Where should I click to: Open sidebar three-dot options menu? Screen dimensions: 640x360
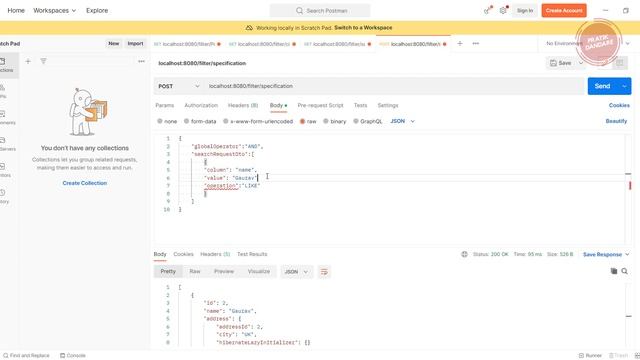[141, 61]
